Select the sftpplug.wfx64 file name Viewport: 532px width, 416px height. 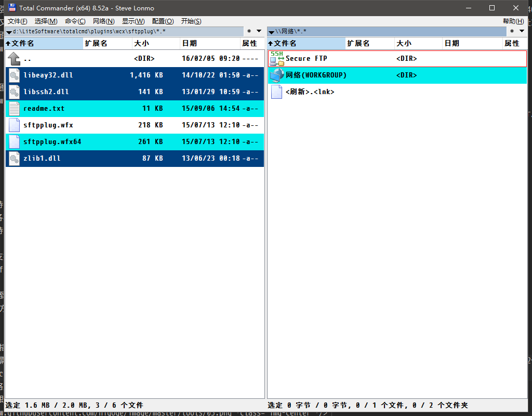click(x=52, y=142)
